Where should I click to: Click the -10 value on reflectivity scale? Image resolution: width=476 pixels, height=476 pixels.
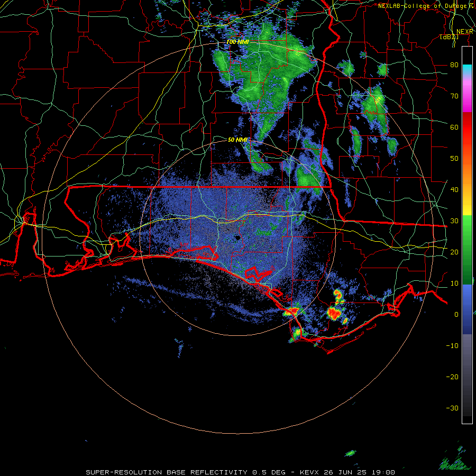pyautogui.click(x=452, y=346)
